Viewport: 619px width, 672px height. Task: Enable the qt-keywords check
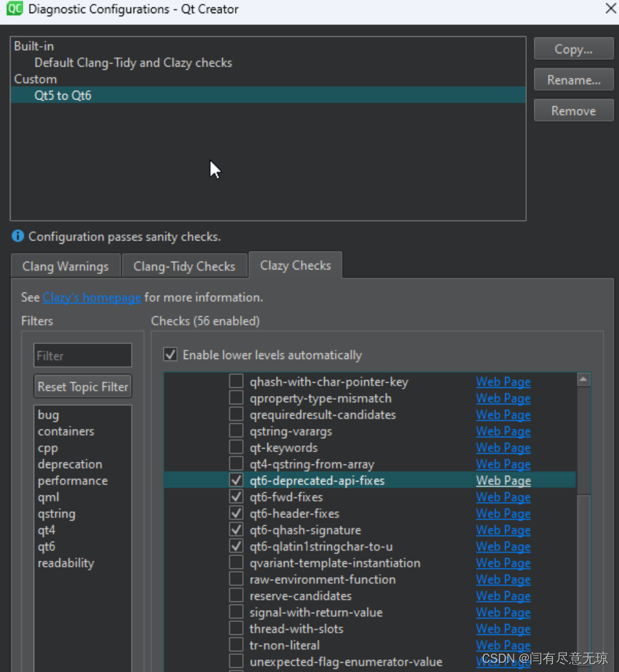[x=236, y=447]
